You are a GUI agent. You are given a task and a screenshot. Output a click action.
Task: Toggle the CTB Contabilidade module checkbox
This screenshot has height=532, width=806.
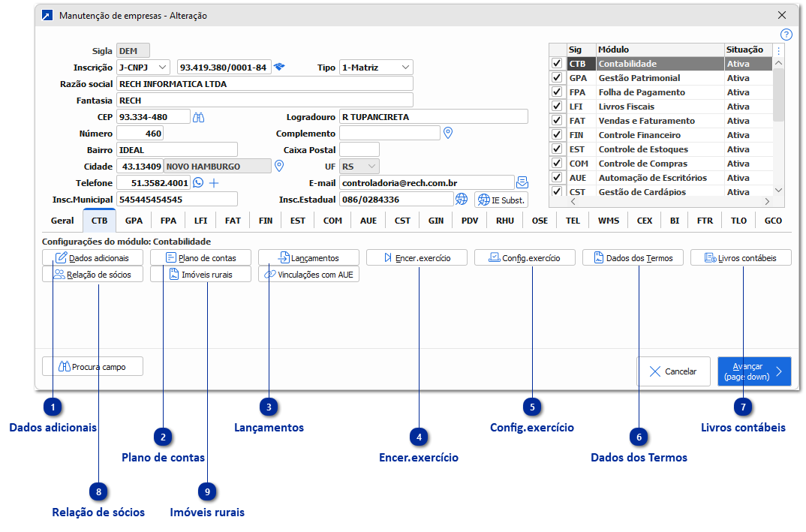tap(557, 63)
